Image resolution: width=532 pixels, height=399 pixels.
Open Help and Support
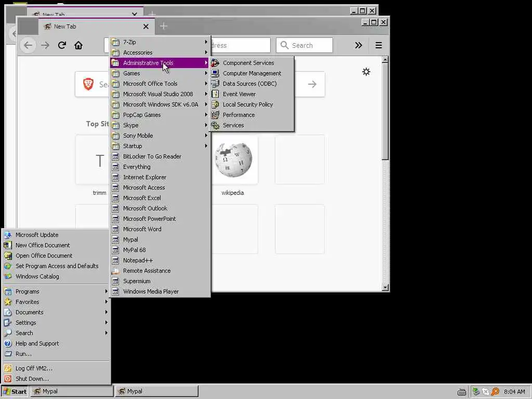[56, 343]
